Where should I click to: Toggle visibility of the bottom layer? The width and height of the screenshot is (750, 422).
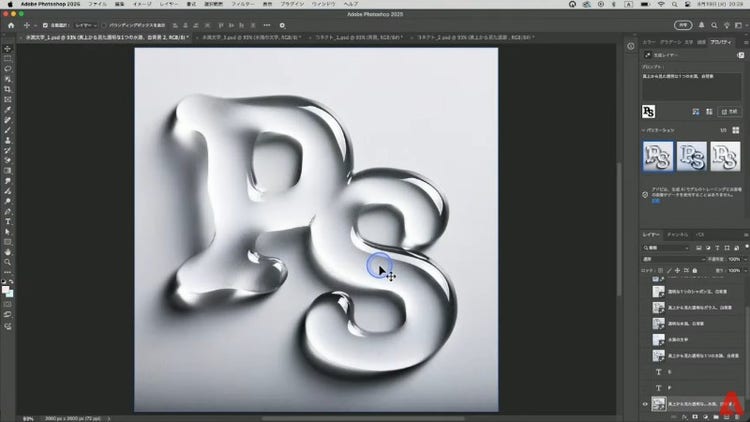point(644,404)
